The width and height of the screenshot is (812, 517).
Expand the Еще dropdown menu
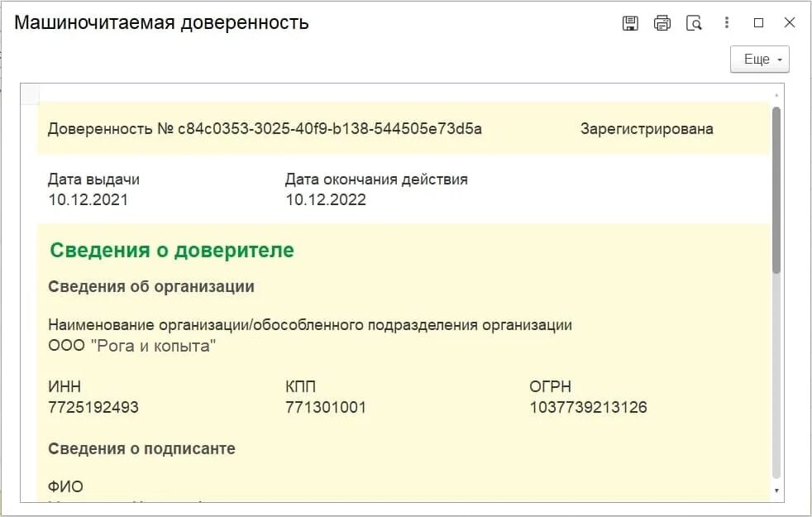759,60
